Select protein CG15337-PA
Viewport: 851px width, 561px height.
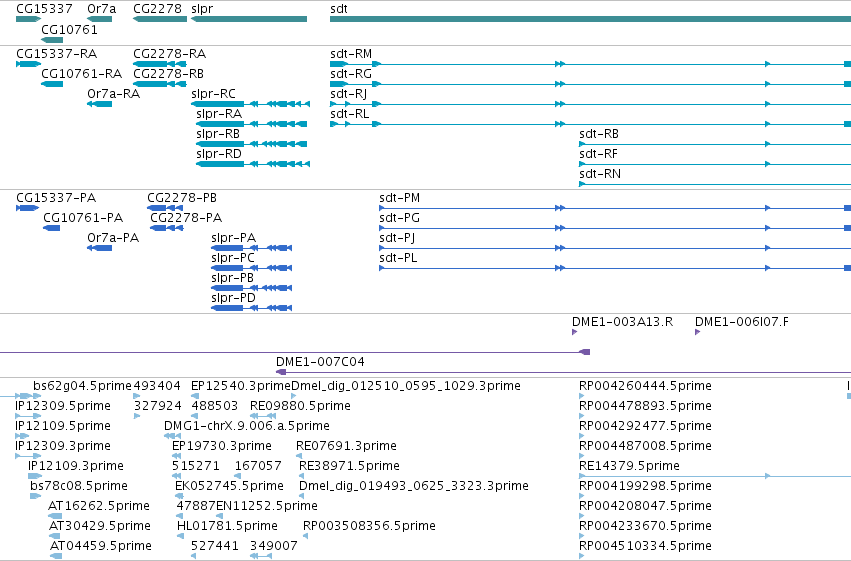(x=56, y=198)
